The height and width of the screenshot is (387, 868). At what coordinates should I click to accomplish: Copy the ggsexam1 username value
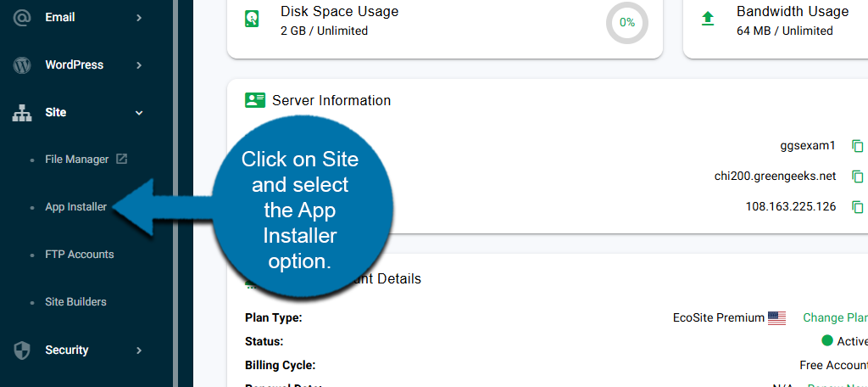[x=857, y=146]
